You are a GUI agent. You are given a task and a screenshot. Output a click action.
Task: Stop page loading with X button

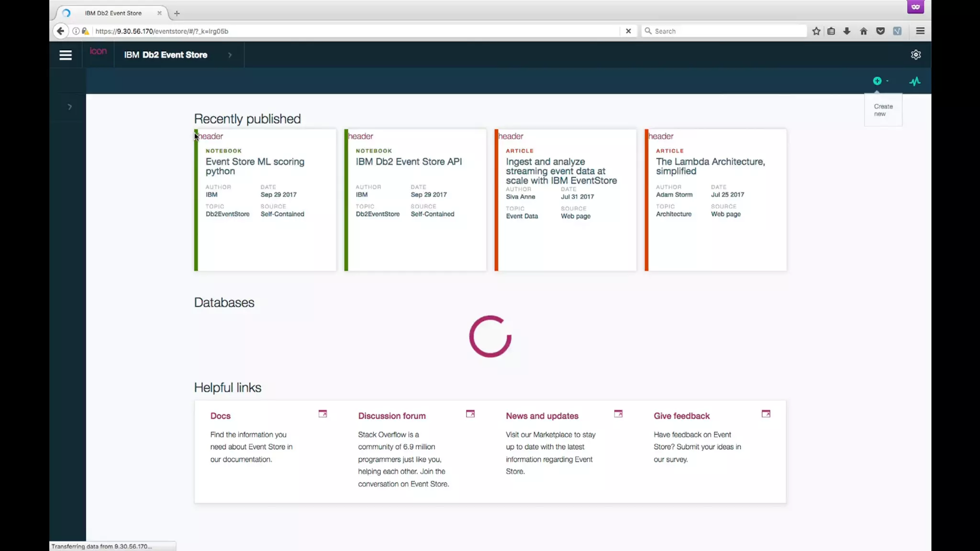628,31
